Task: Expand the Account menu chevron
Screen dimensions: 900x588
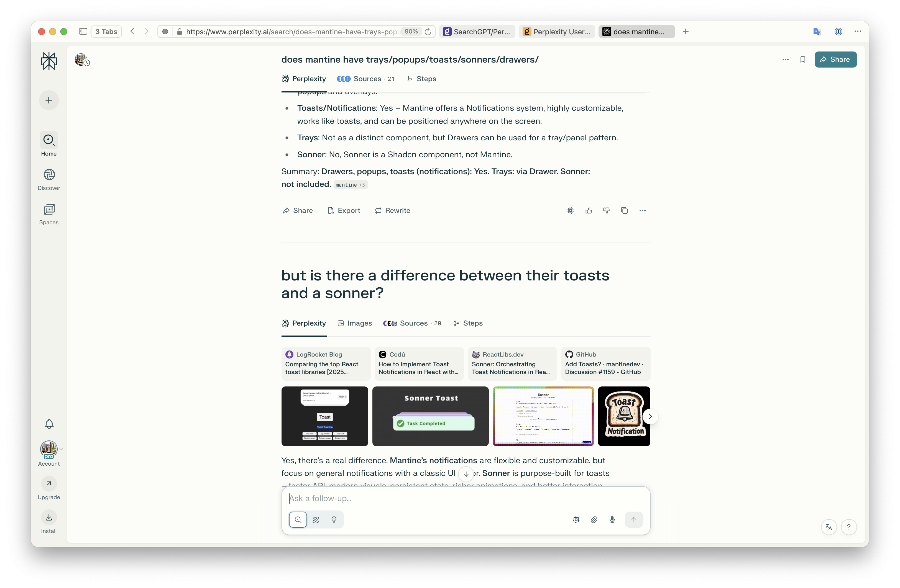Action: 61,449
